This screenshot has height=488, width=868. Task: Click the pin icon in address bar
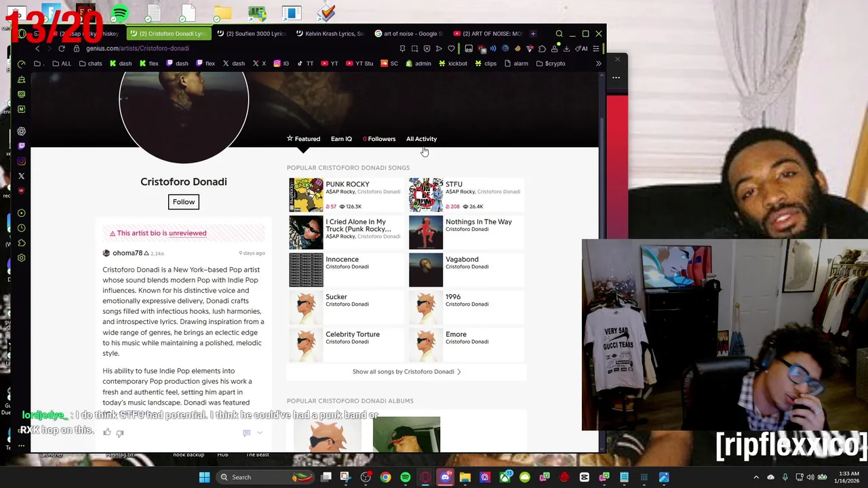tap(402, 49)
